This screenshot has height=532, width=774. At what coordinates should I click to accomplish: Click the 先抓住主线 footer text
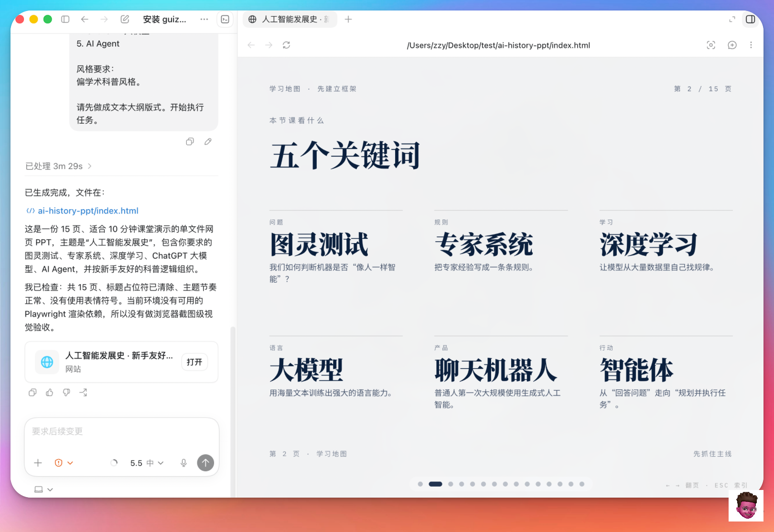[x=712, y=454]
